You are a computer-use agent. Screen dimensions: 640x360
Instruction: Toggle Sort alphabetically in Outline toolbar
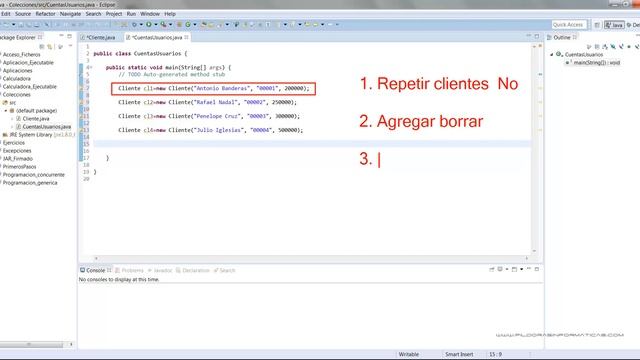click(x=605, y=47)
